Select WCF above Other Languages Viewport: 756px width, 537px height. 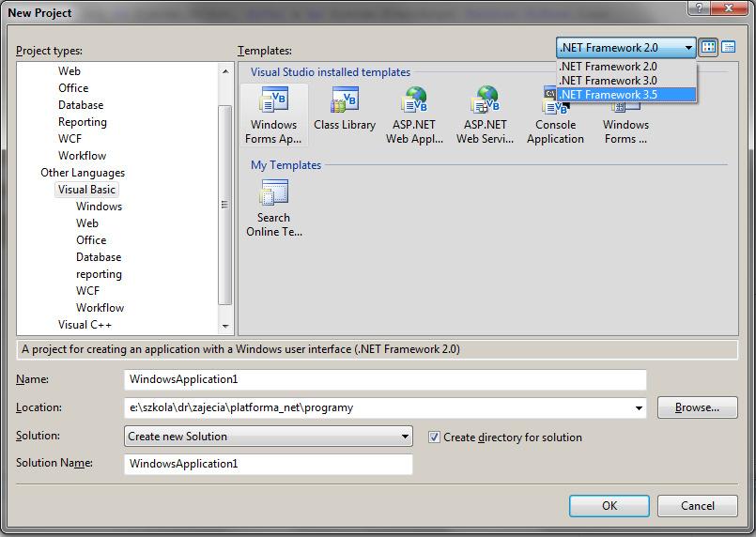click(69, 138)
